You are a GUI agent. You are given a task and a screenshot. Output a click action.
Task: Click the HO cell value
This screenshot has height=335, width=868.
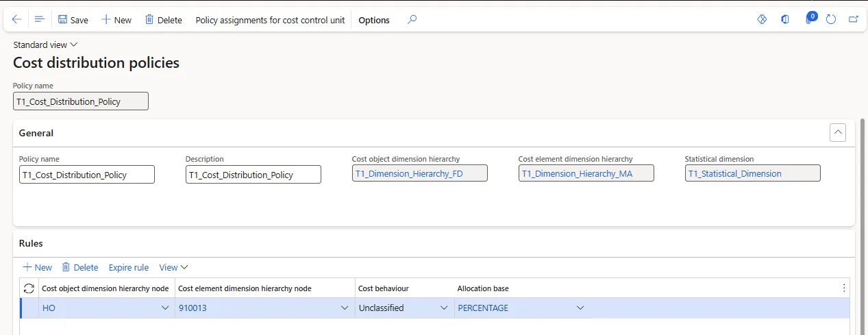coord(49,308)
